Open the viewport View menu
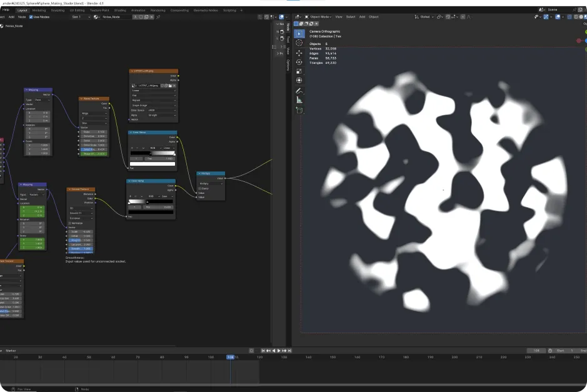The height and width of the screenshot is (392, 587). [339, 17]
